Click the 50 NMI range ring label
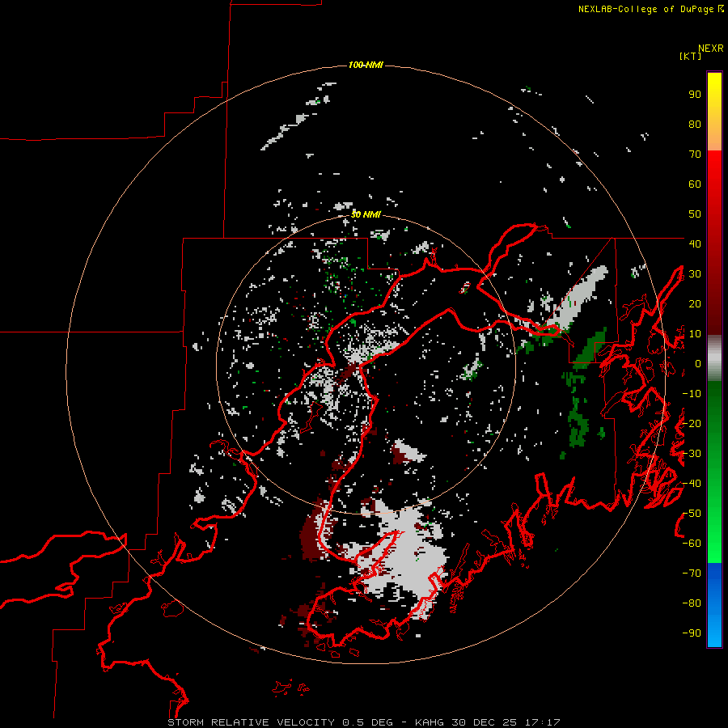The height and width of the screenshot is (728, 728). point(366,214)
